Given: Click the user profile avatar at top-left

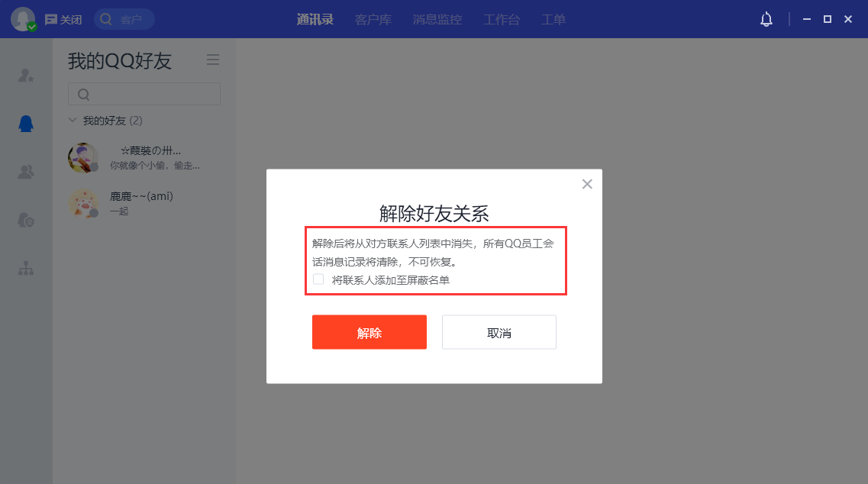Looking at the screenshot, I should (x=23, y=19).
